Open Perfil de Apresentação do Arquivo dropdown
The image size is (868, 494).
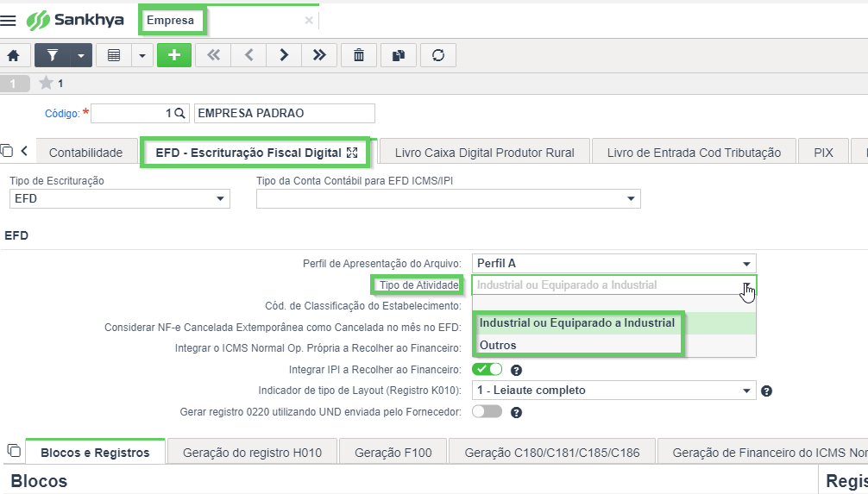tap(614, 263)
